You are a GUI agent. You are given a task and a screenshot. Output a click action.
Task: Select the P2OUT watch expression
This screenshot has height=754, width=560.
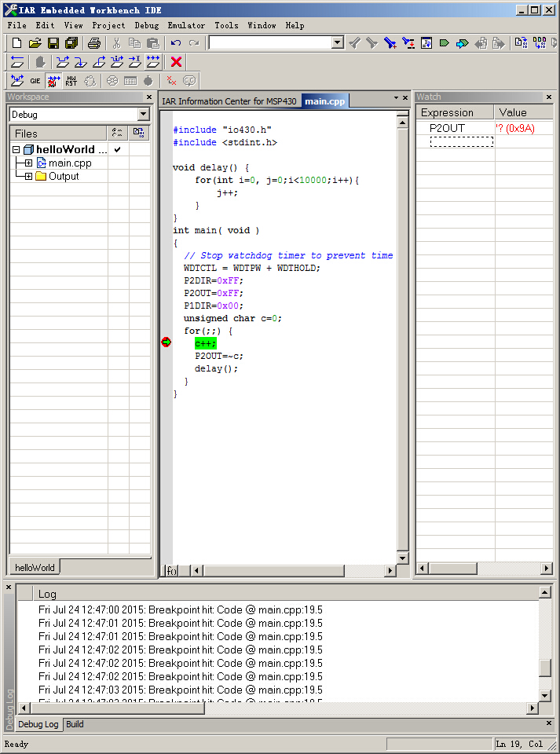pyautogui.click(x=447, y=128)
